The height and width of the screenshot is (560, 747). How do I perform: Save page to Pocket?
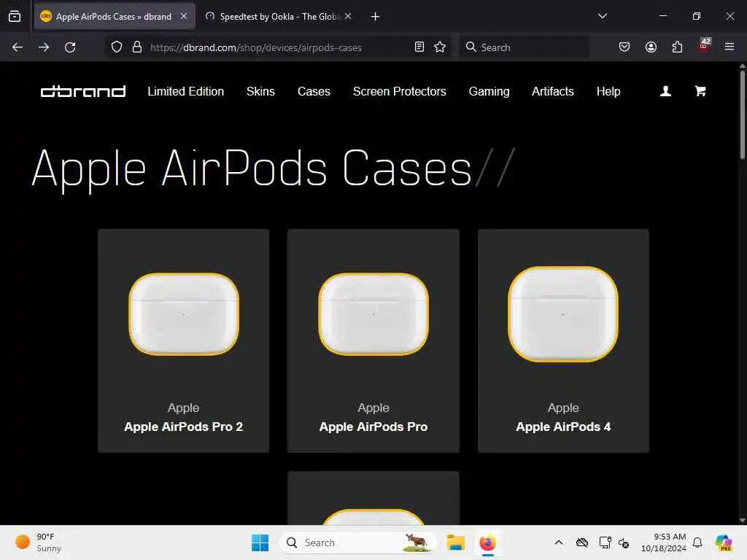point(624,47)
